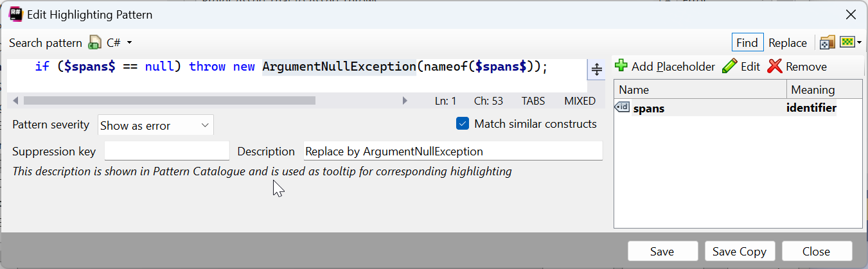Open the green highlighting options dropdown
Image resolution: width=868 pixels, height=269 pixels.
point(851,42)
